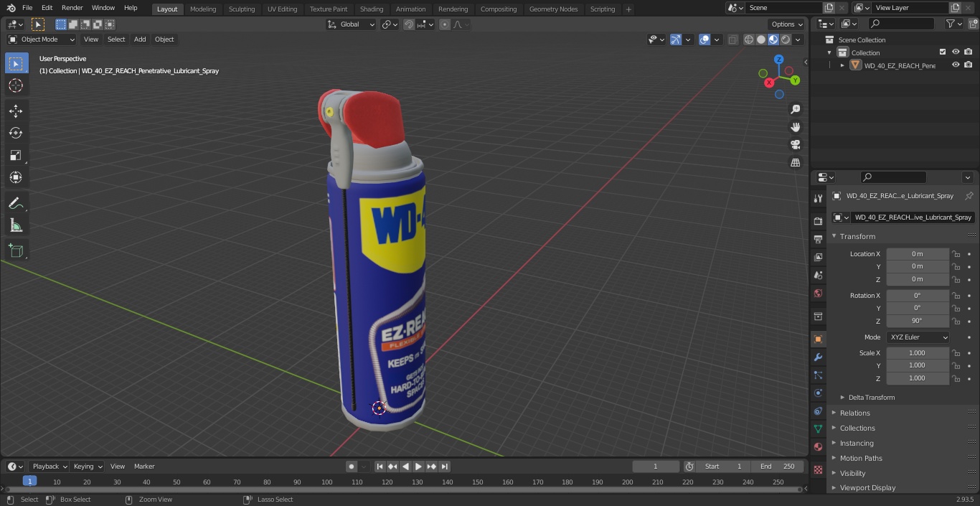Open the File menu
The image size is (980, 506).
[x=27, y=8]
